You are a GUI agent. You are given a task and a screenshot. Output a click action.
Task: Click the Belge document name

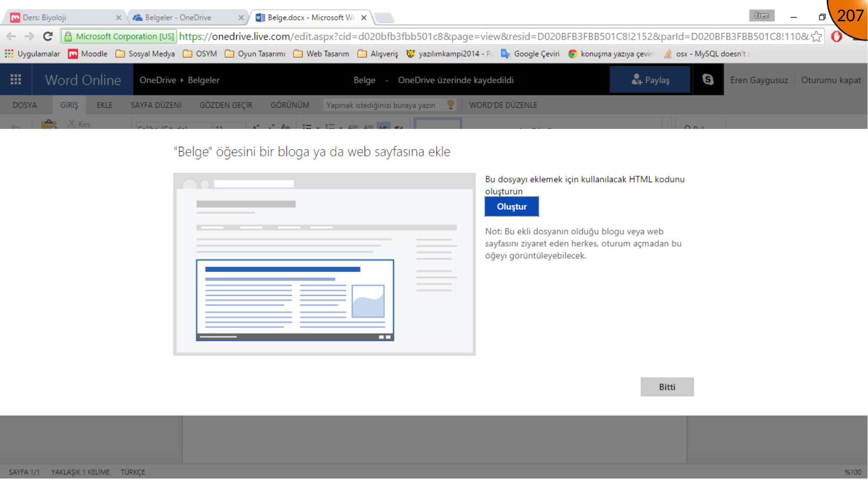point(364,80)
